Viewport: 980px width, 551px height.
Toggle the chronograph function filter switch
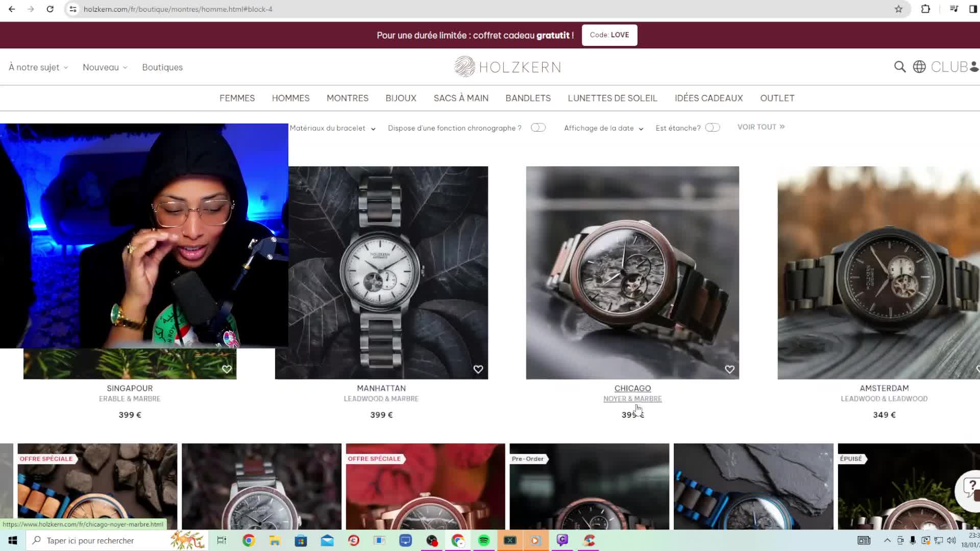[x=538, y=128]
